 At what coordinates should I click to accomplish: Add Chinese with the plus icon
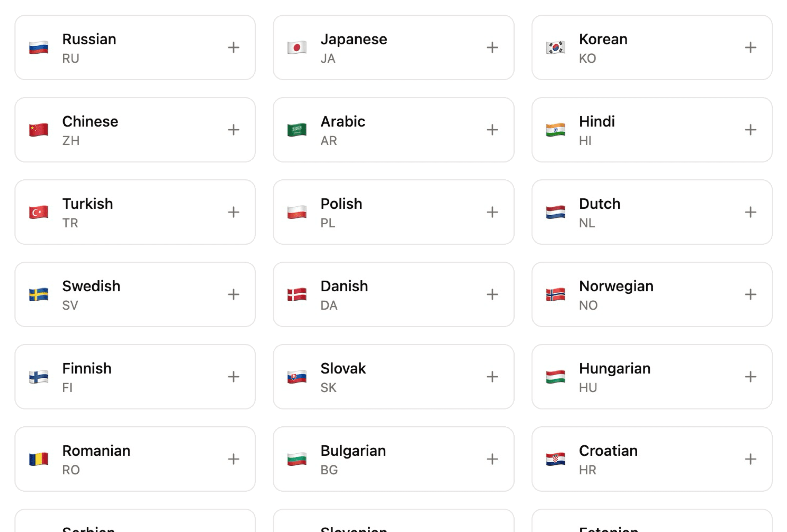pyautogui.click(x=233, y=130)
